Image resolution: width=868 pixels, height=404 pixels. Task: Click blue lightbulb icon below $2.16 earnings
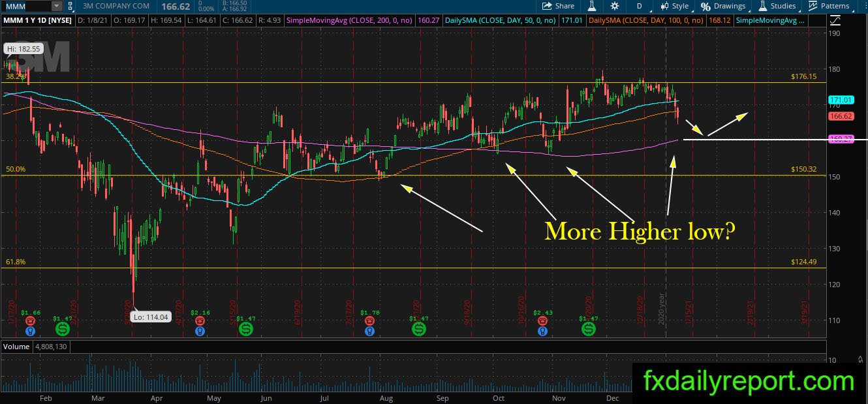199,331
